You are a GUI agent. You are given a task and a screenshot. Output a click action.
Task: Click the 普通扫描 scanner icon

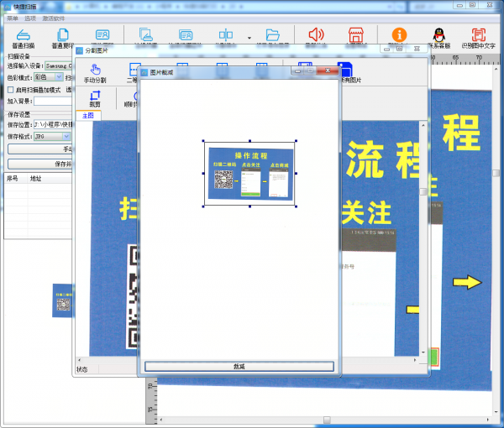tap(23, 35)
